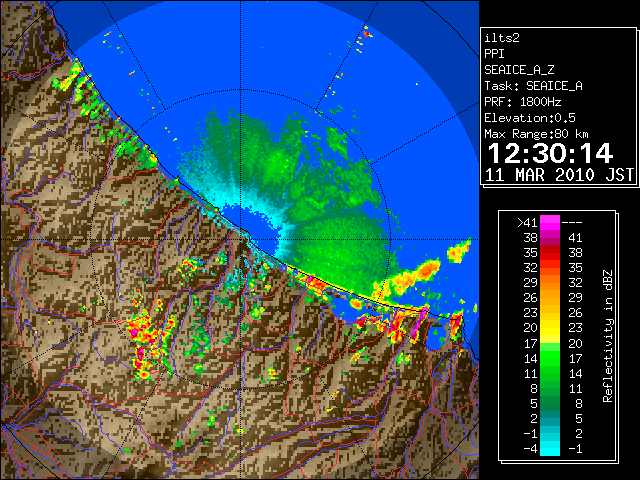Pick the purple swatch for 38 to 41 dBZ

tap(550, 238)
